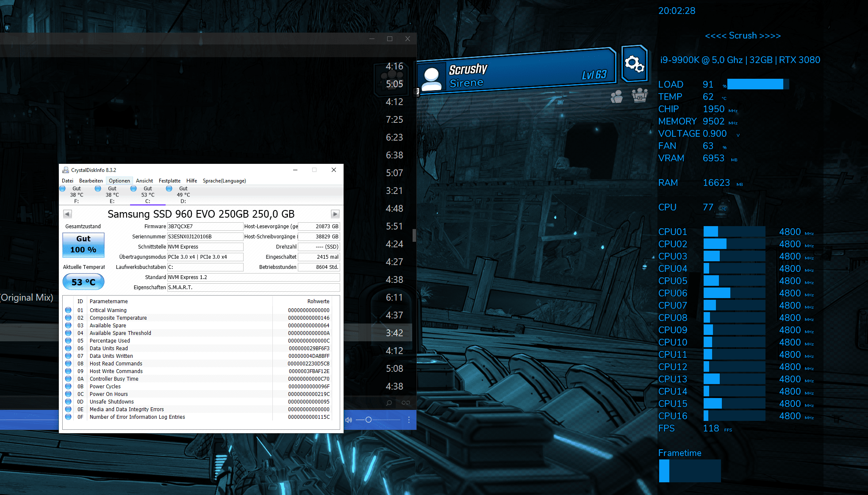Select the Data Units Read row
The width and height of the screenshot is (868, 495).
point(197,348)
